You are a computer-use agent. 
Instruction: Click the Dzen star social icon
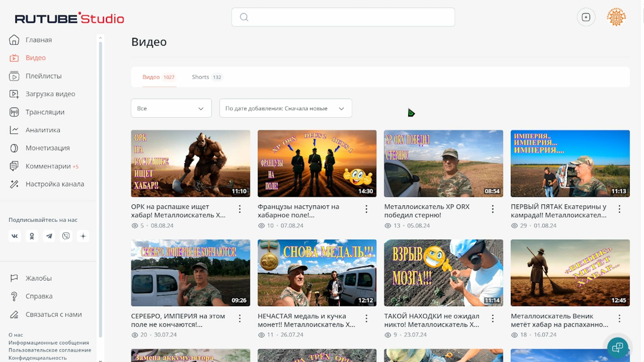click(x=83, y=236)
